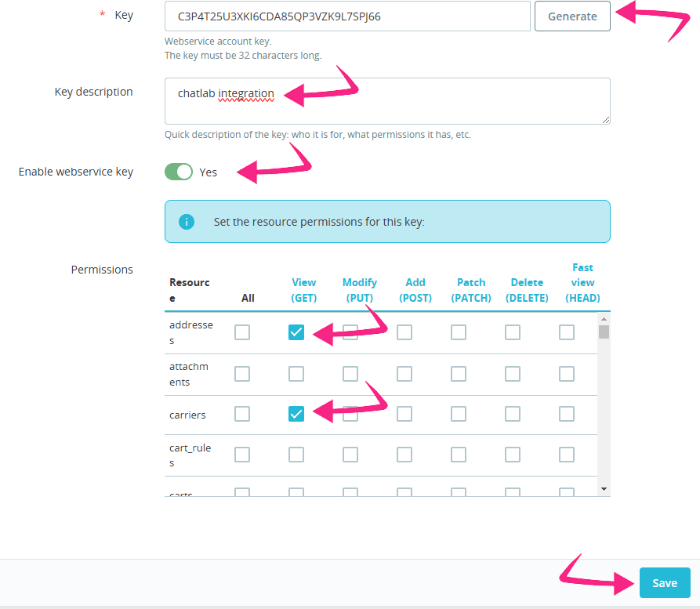
Task: Check Add (POST) for carriers
Action: (x=404, y=414)
